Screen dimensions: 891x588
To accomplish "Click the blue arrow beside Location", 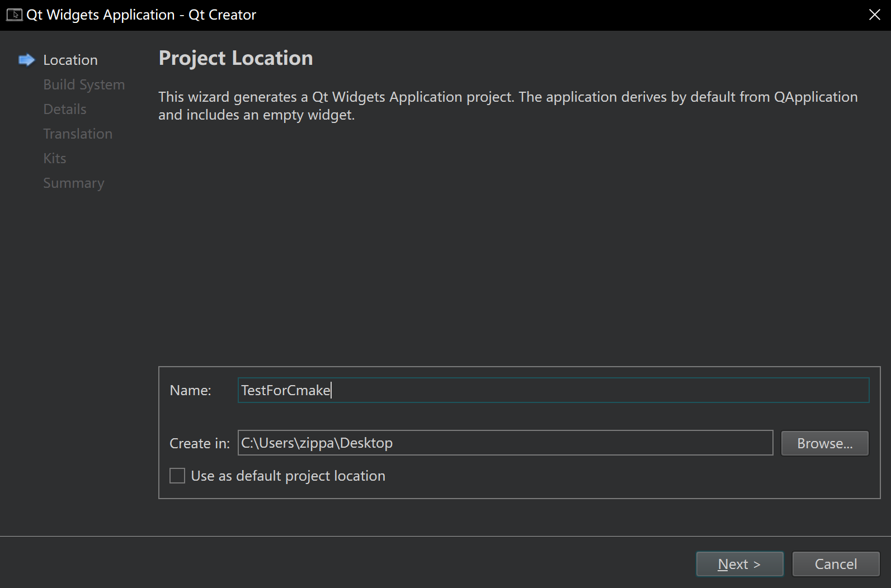I will tap(26, 60).
